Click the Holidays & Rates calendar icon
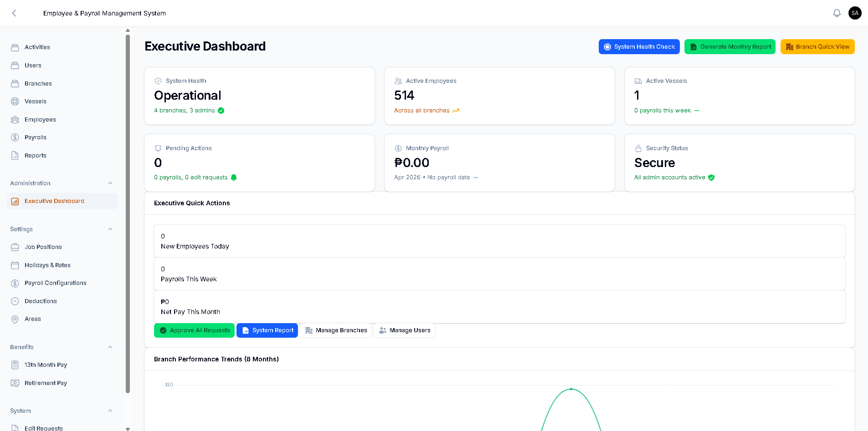The height and width of the screenshot is (431, 868). tap(15, 265)
